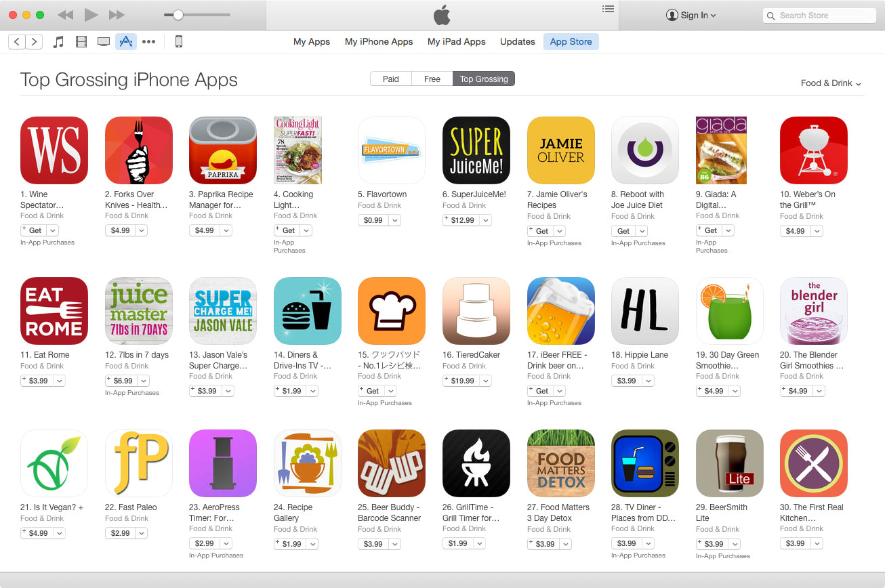Expand the Food & Drink category dropdown
Screen dimensions: 885x588
point(831,83)
